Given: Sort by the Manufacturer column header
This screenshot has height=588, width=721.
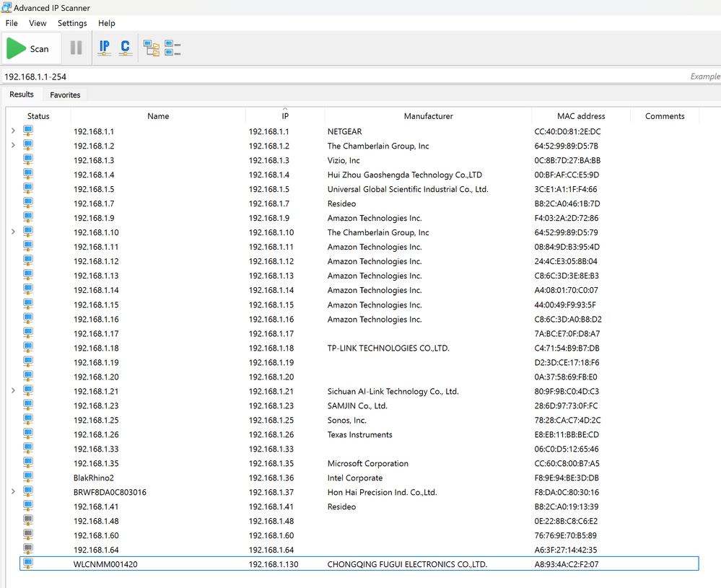Looking at the screenshot, I should click(428, 116).
